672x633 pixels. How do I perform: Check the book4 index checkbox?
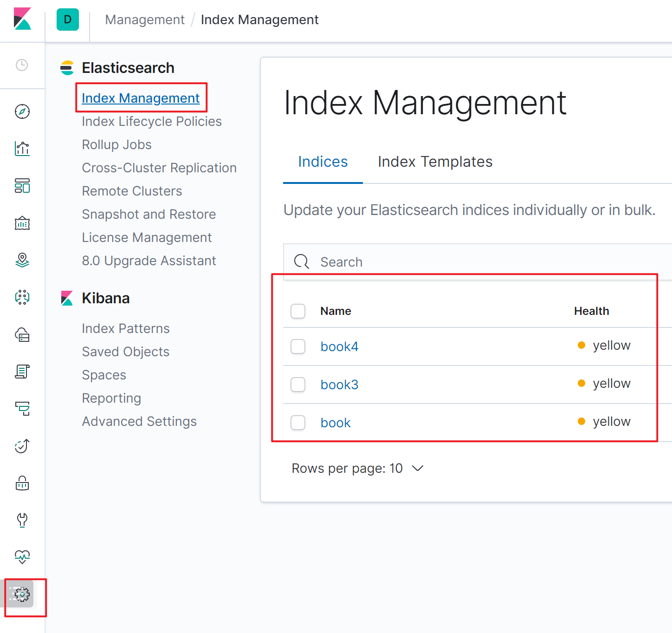pyautogui.click(x=298, y=346)
